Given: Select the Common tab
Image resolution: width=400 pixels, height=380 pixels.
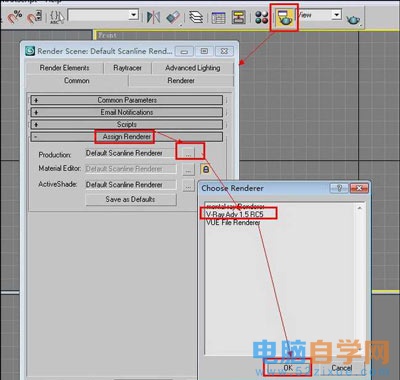Looking at the screenshot, I should point(77,81).
